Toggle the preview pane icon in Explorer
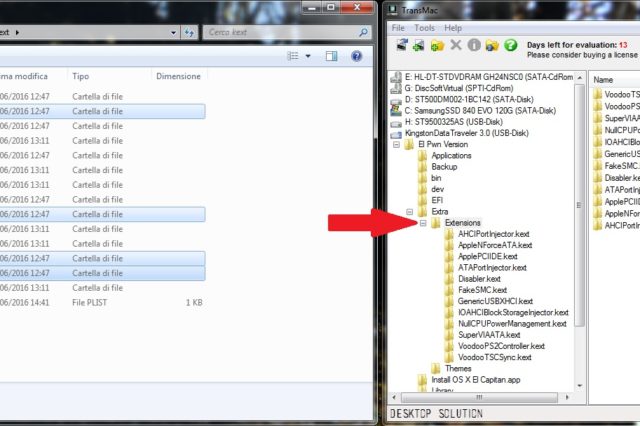640x426 pixels. coord(331,56)
